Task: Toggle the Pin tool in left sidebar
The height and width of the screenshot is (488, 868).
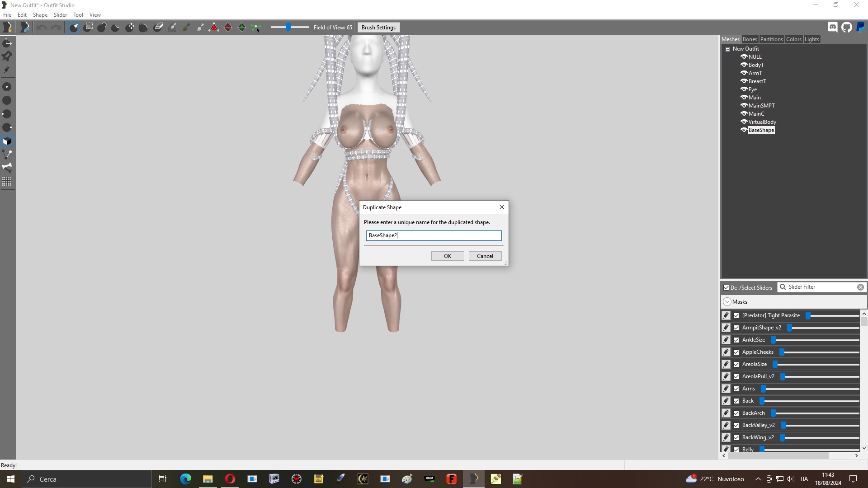Action: (7, 56)
